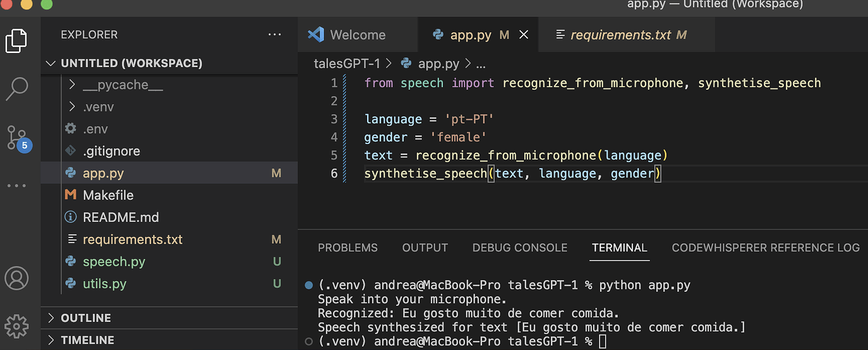Open the Explorer view icon

[16, 41]
